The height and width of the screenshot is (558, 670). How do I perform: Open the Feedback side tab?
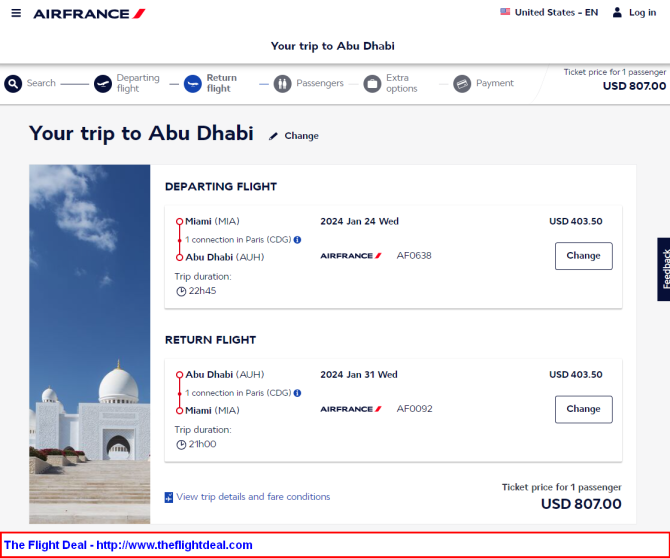[664, 269]
